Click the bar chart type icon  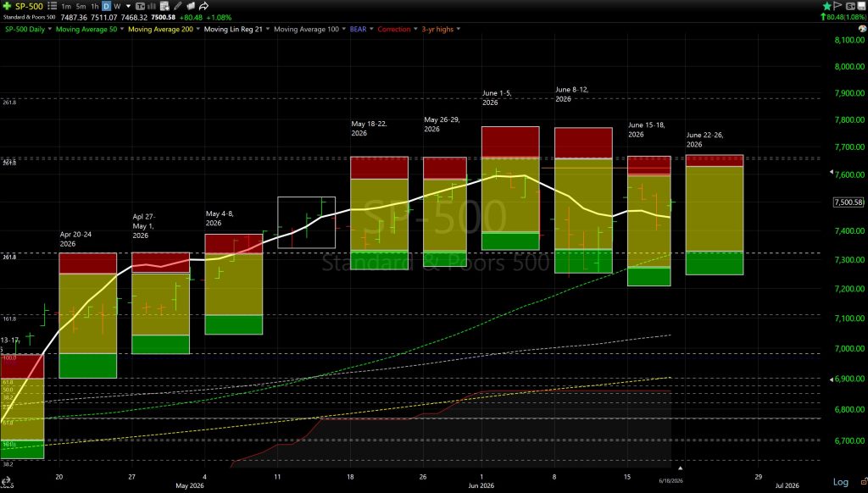pos(152,6)
